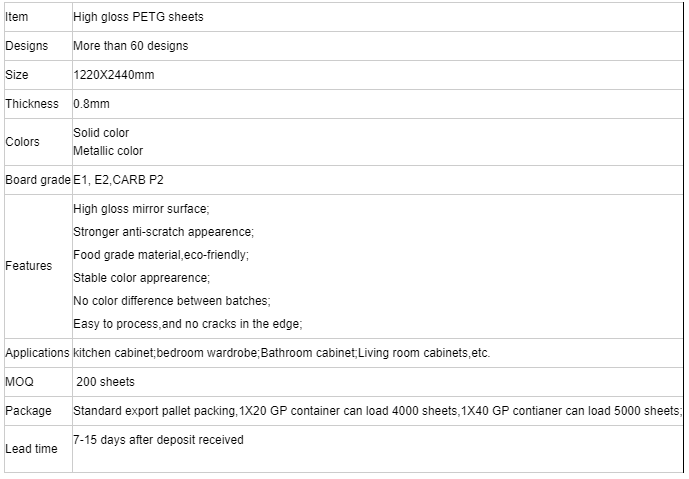Click the kitchen cabinet applications text

coord(282,353)
